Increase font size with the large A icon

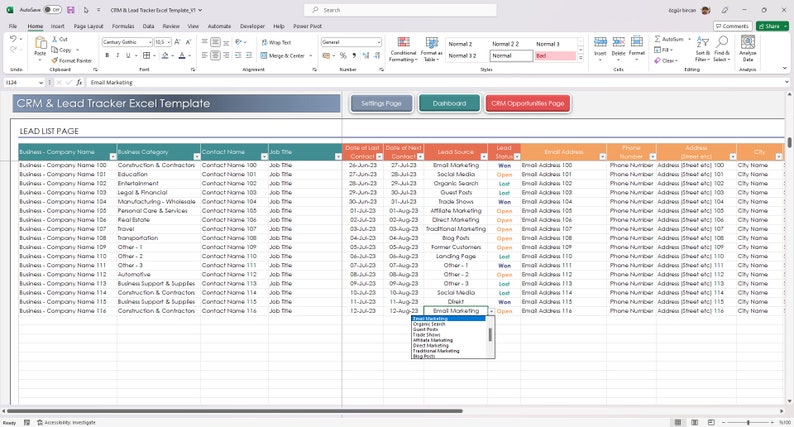(177, 42)
